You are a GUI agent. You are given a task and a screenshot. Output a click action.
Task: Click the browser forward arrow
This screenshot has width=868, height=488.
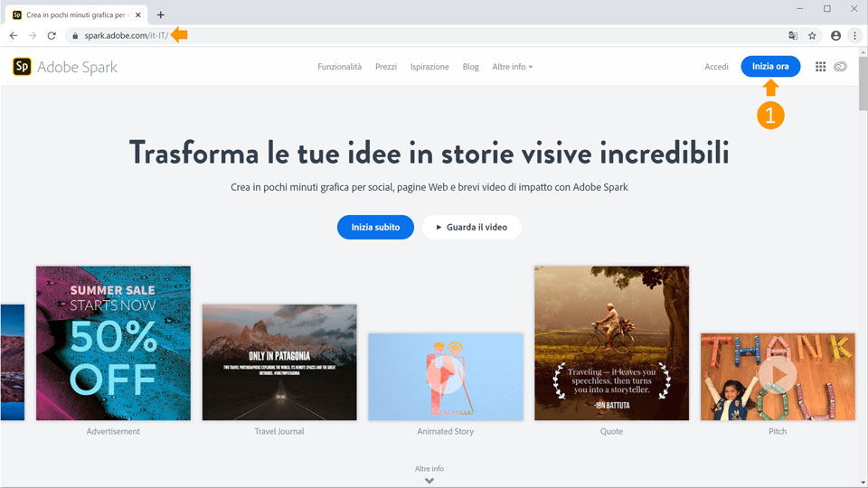[33, 35]
